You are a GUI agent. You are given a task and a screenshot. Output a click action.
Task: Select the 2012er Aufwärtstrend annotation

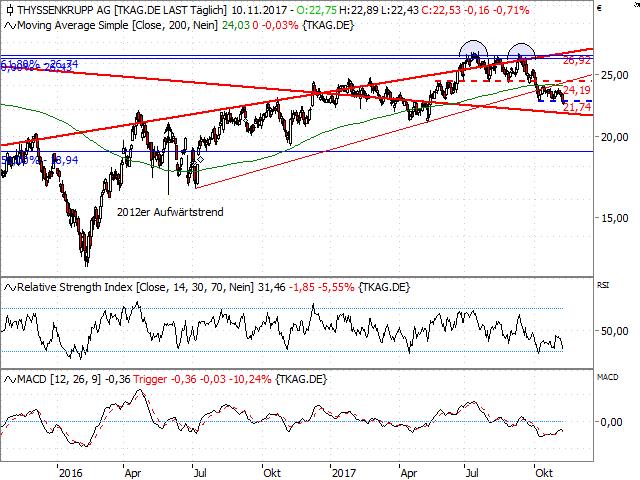click(x=170, y=212)
